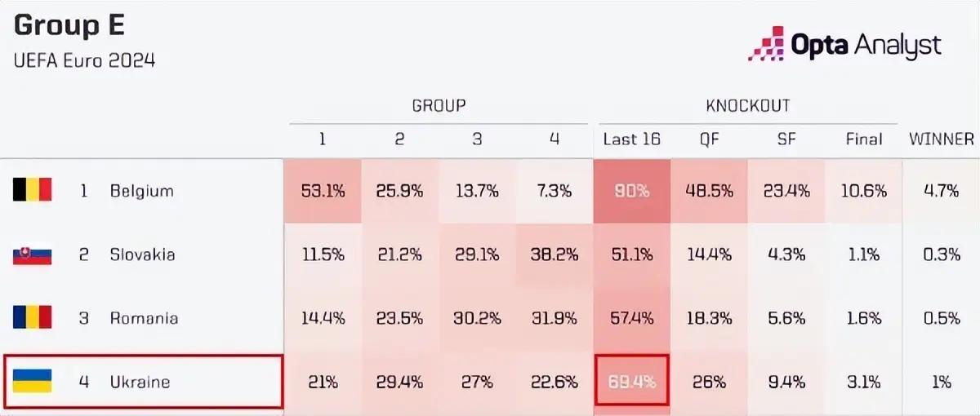The height and width of the screenshot is (416, 980).
Task: Click the Slovakia flag icon
Action: click(33, 254)
